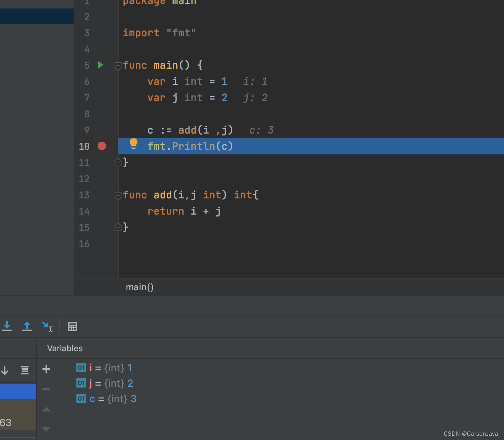Select the highlighted blue stack frame
Screen dimensions: 504x440
(x=18, y=391)
